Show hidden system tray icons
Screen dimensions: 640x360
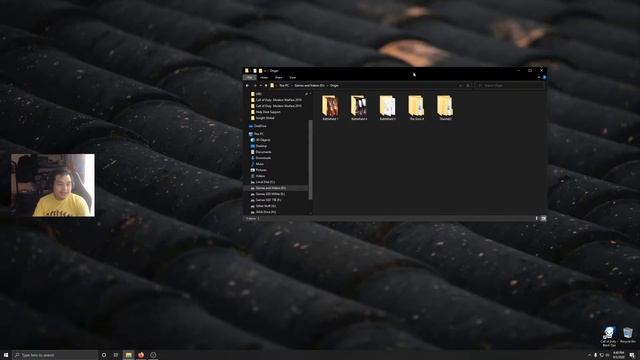589,355
